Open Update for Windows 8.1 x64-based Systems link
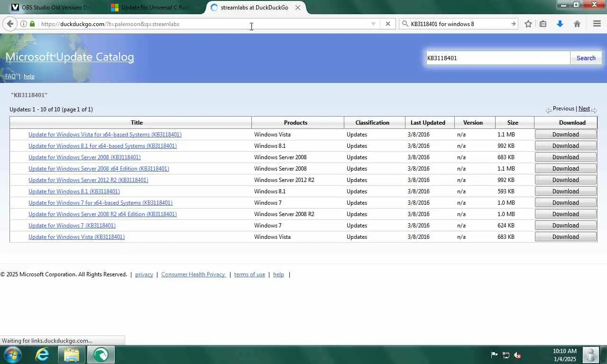This screenshot has width=607, height=364. 102,146
